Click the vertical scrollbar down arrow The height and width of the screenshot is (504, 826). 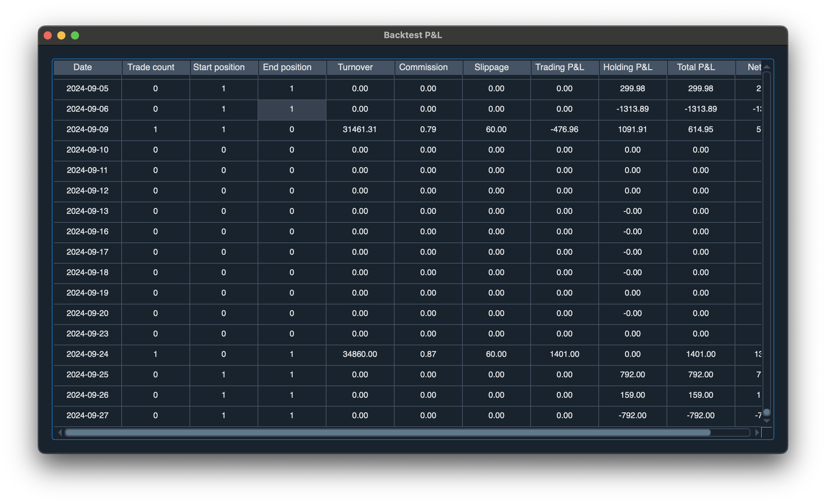(766, 421)
